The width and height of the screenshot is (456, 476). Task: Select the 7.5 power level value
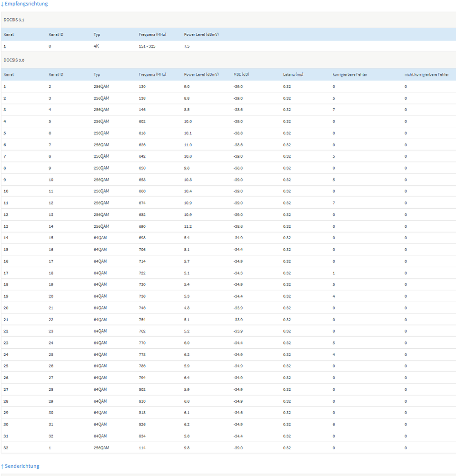(x=187, y=46)
